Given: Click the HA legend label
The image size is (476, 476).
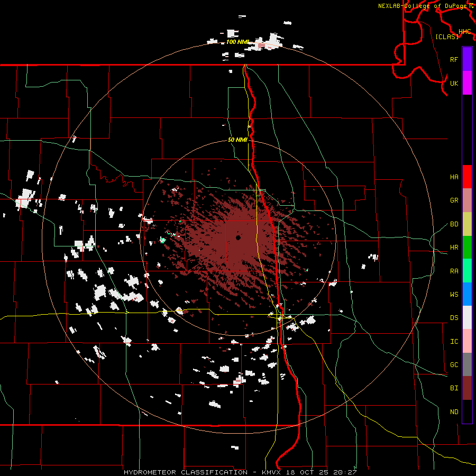Looking at the screenshot, I should pos(454,177).
